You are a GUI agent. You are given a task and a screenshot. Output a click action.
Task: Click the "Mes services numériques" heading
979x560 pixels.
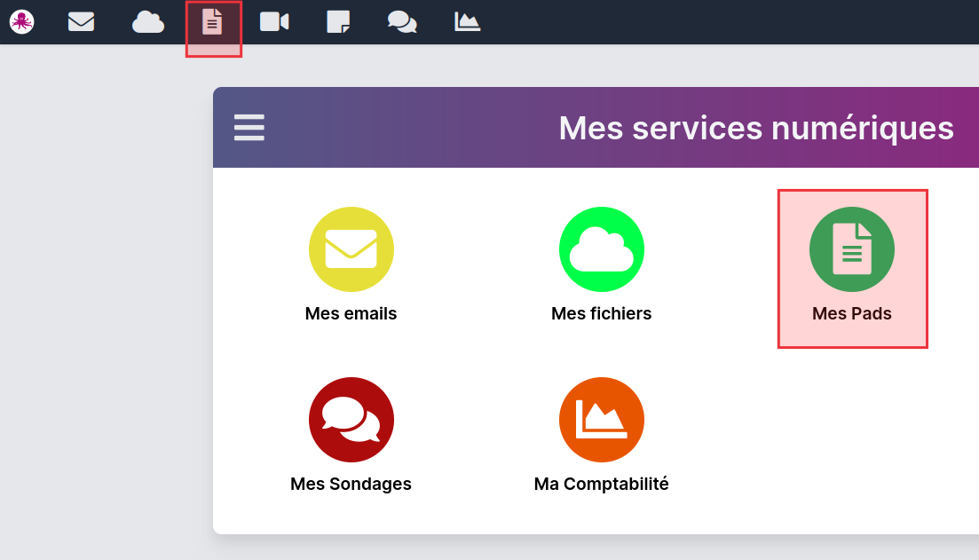click(x=756, y=128)
